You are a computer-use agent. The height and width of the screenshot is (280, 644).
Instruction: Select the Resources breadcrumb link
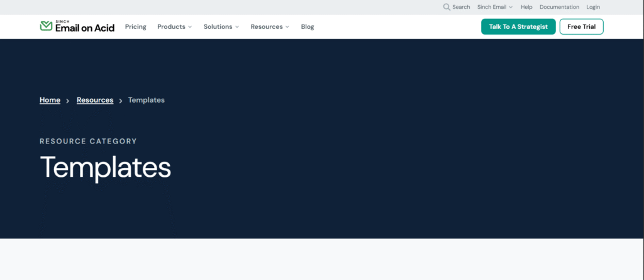[95, 100]
